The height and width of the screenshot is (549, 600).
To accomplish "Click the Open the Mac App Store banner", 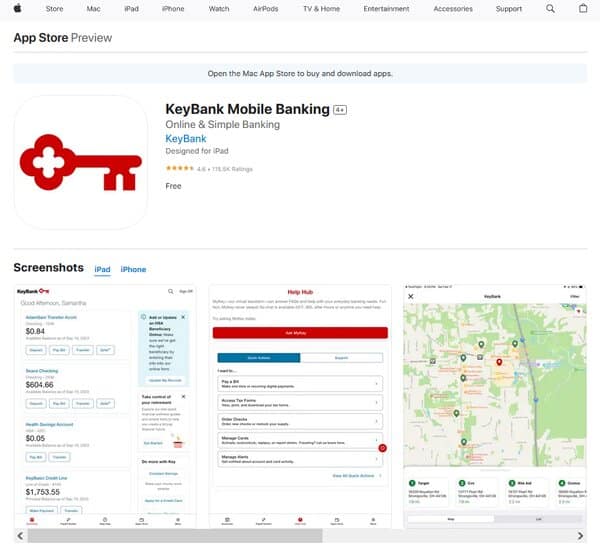I will tap(300, 73).
